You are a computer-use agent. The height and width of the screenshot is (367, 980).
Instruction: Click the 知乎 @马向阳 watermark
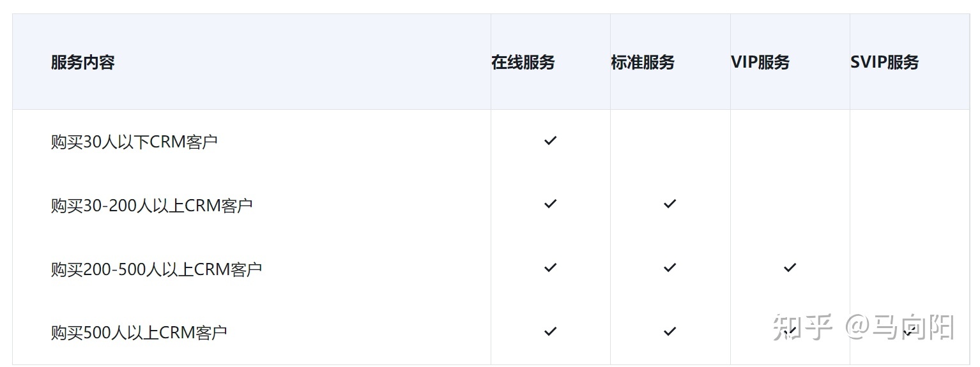tap(863, 327)
